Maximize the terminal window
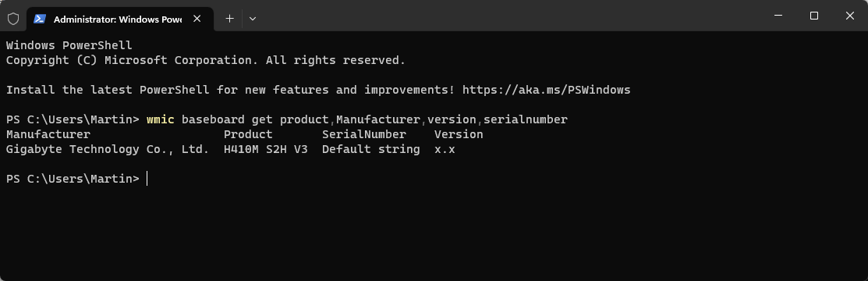The image size is (868, 281). tap(813, 16)
